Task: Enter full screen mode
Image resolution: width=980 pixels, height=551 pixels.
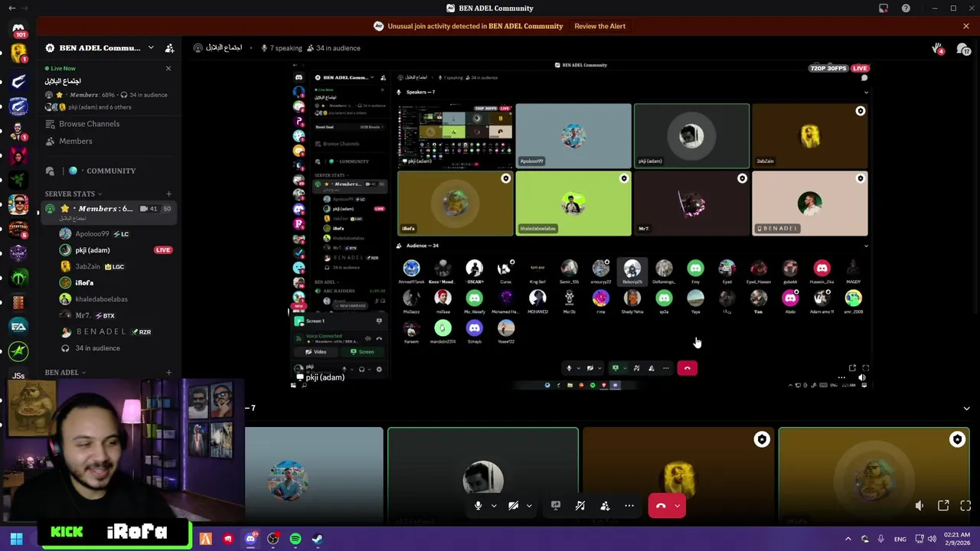Action: tap(965, 506)
